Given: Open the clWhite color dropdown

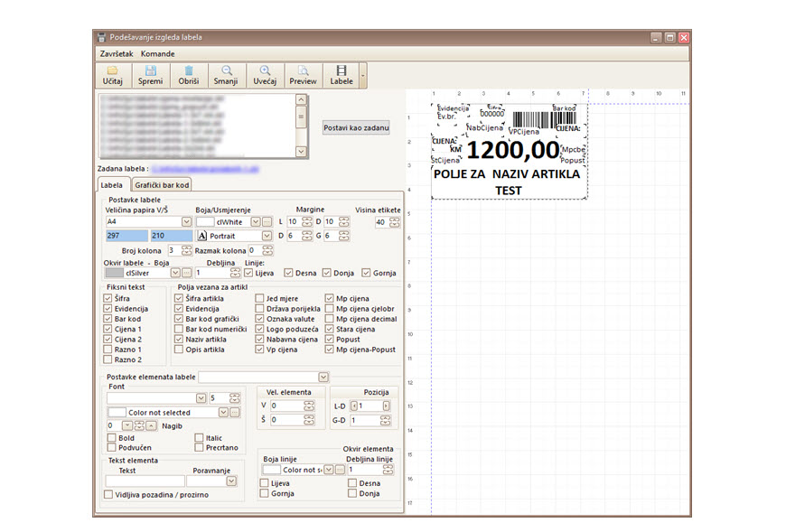Looking at the screenshot, I should [256, 221].
